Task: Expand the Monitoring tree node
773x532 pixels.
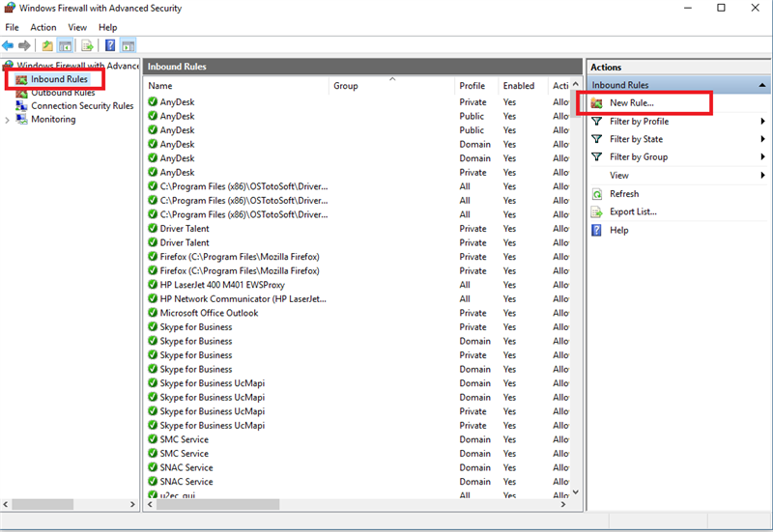Action: click(8, 120)
